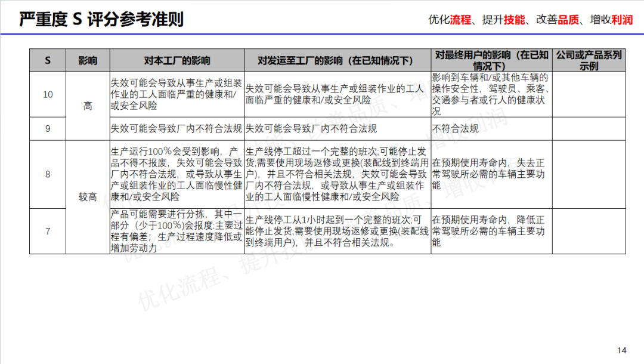
Task: Click the severity score 9 cell
Action: pos(48,128)
